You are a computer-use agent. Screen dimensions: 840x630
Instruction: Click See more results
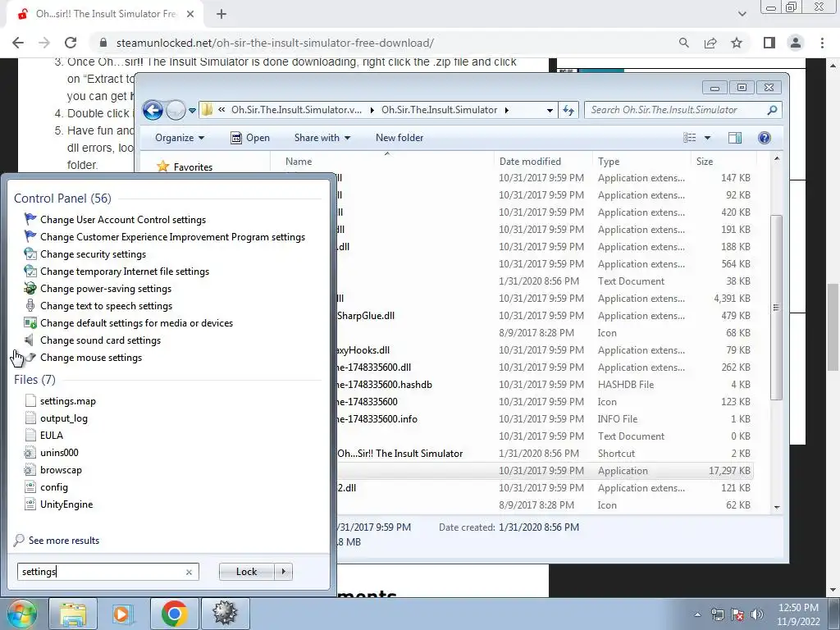coord(57,540)
